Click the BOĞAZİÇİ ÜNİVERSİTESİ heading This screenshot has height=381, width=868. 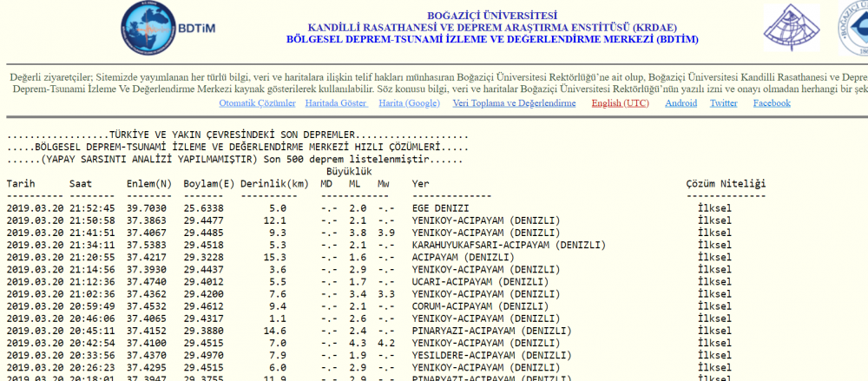click(x=492, y=16)
